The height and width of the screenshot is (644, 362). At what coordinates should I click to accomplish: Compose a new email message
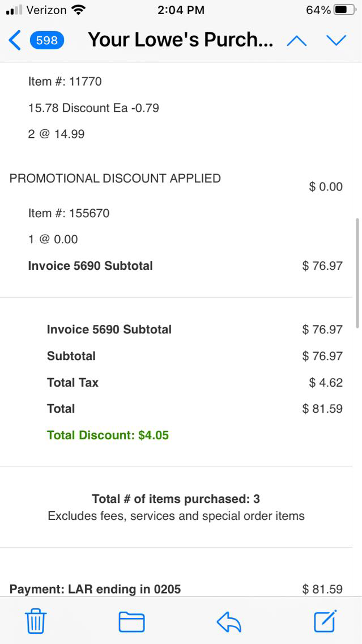(x=325, y=621)
